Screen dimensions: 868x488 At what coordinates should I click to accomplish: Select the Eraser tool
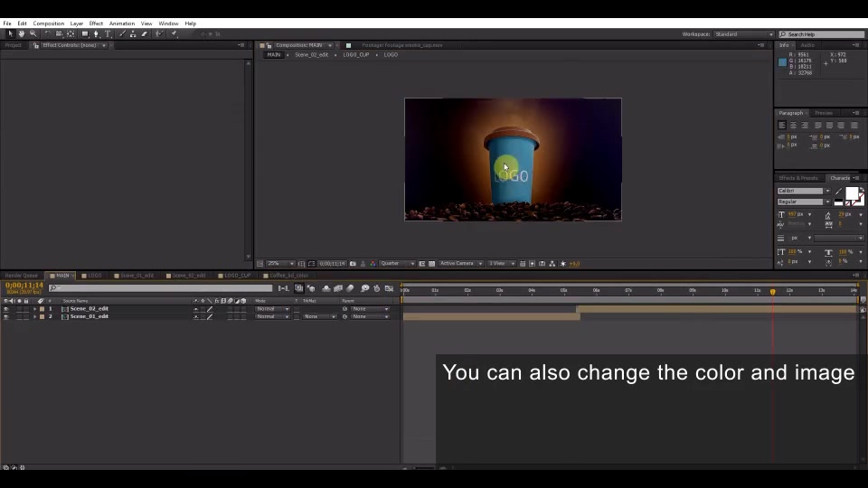145,34
